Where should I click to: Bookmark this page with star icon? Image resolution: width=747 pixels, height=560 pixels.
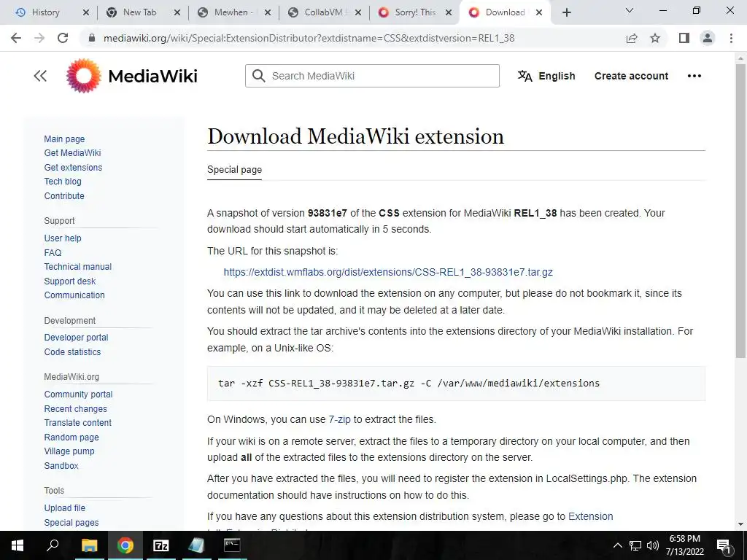[655, 38]
